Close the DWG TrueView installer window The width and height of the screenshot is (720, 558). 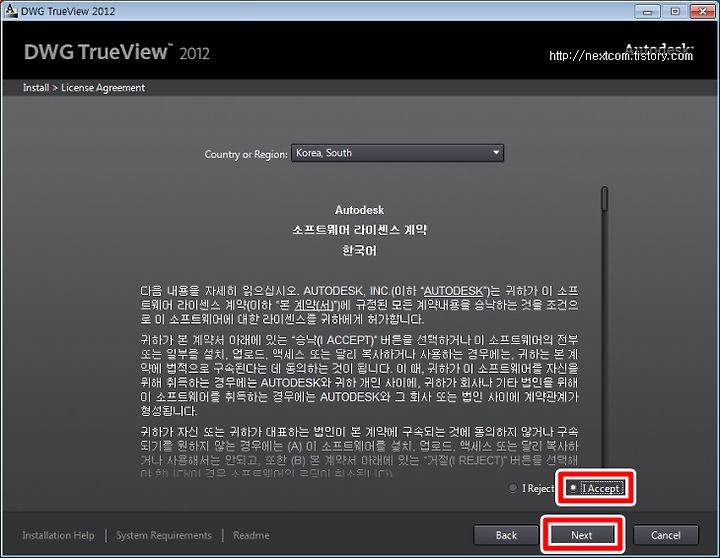tap(703, 11)
